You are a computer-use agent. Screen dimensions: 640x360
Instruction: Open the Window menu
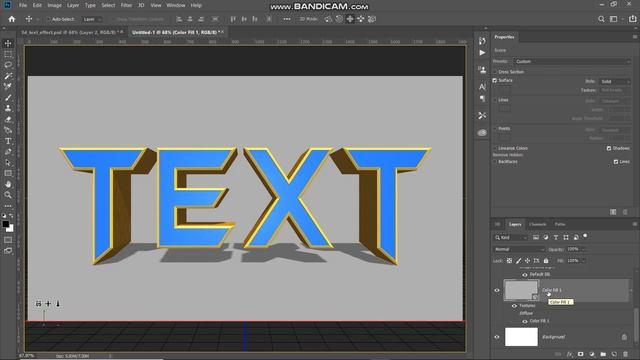coord(176,5)
